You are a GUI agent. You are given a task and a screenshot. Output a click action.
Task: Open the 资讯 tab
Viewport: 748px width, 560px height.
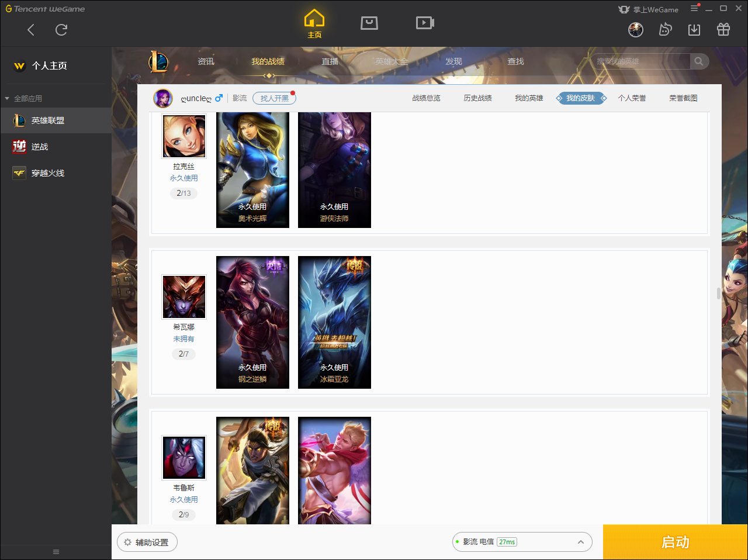pos(206,61)
